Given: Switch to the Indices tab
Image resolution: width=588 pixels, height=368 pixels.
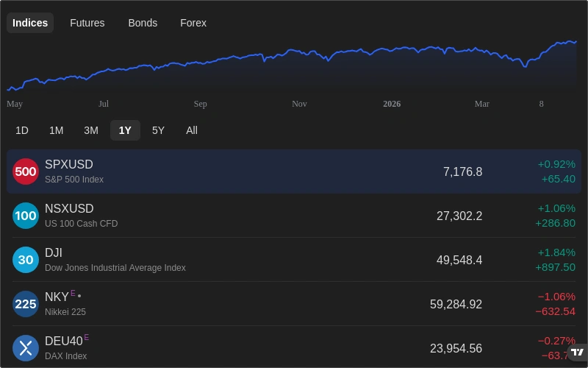Looking at the screenshot, I should pos(30,23).
